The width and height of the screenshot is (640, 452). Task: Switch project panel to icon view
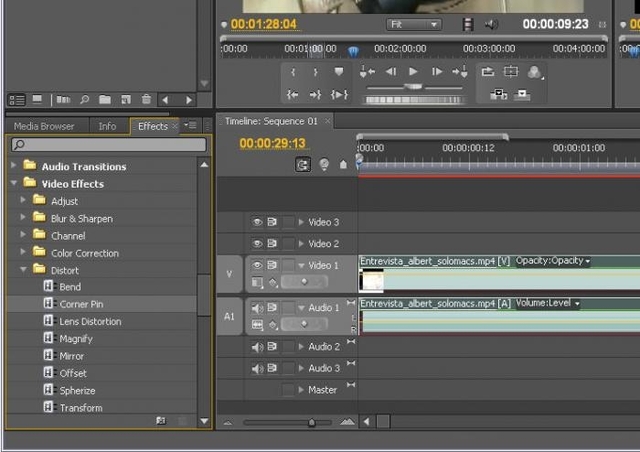coord(38,100)
